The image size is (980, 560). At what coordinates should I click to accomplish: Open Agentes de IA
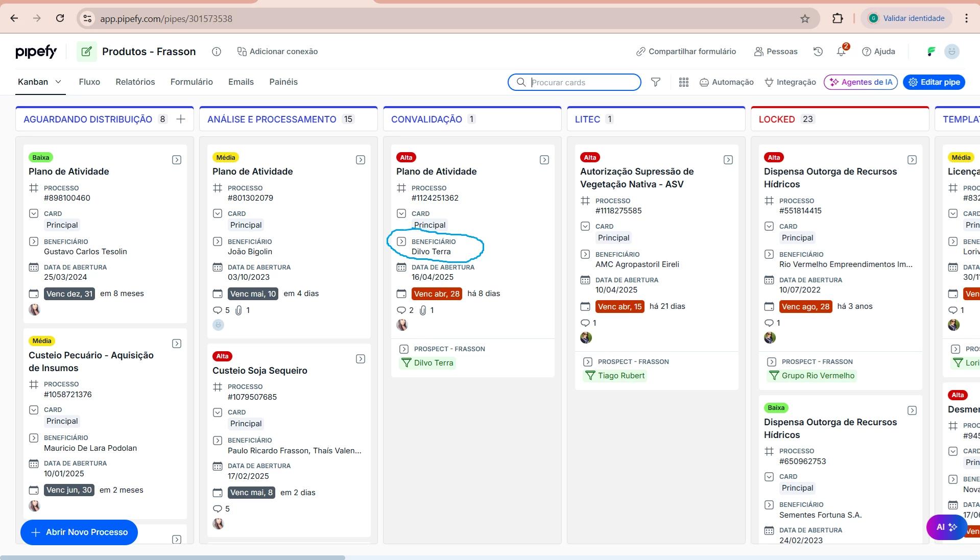[x=861, y=82]
